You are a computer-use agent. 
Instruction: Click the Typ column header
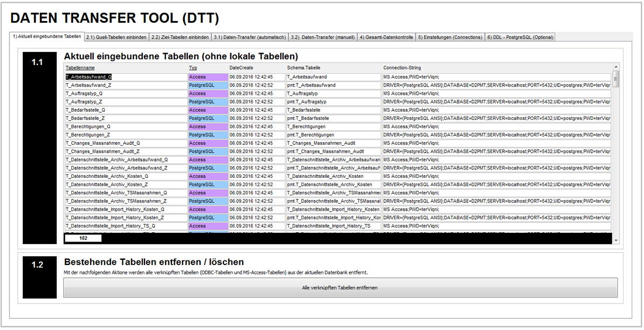click(192, 68)
